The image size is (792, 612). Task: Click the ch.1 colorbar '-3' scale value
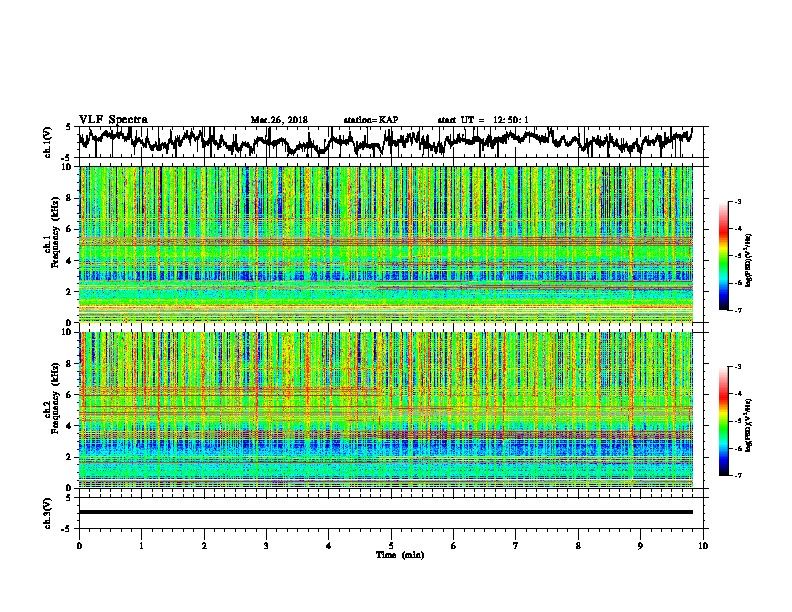click(738, 201)
